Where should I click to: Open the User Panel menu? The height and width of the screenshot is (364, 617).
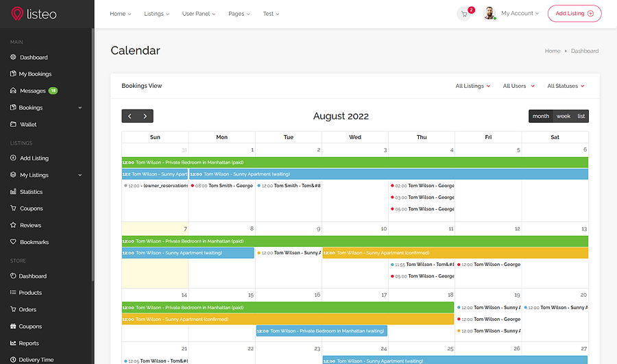(x=199, y=14)
